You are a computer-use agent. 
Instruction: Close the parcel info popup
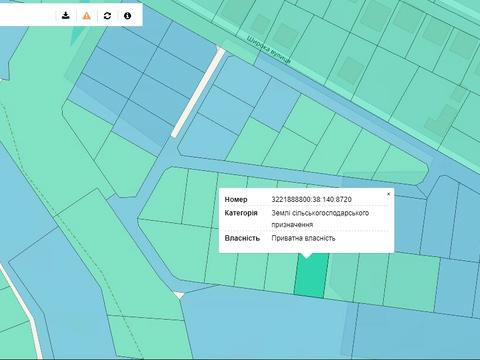388,194
